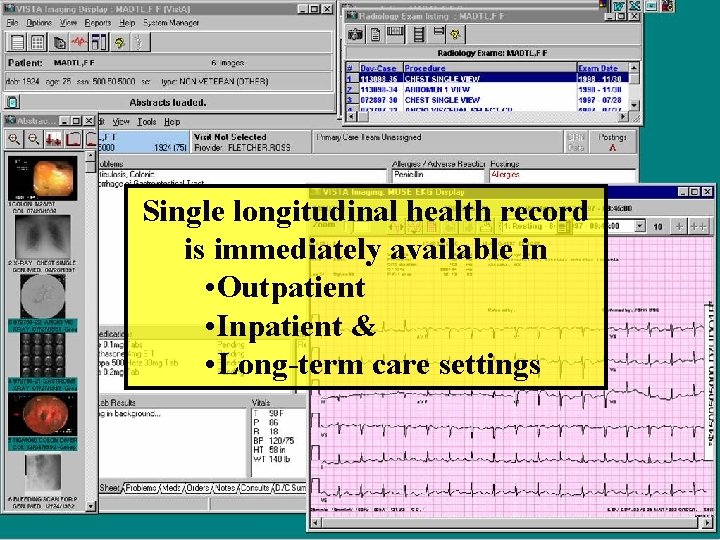Click the small stacked bars icon in Radiology toolbar
The width and height of the screenshot is (720, 540).
[439, 33]
